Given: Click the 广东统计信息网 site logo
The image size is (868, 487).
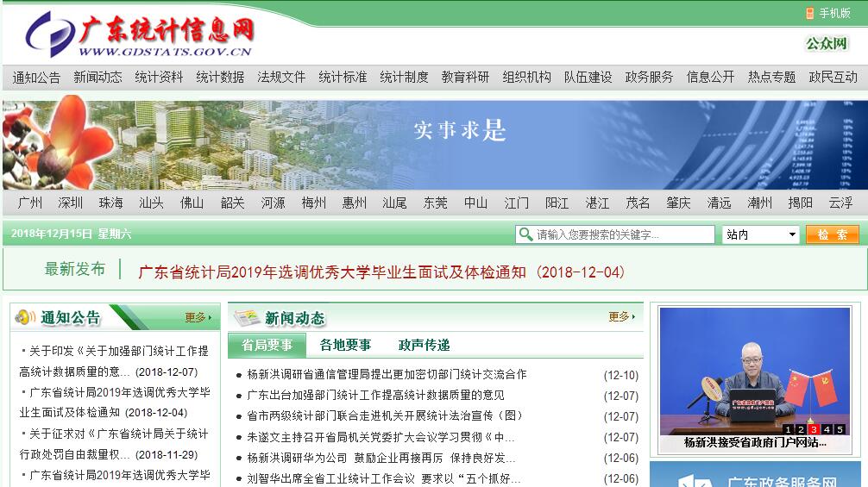Looking at the screenshot, I should coord(140,34).
